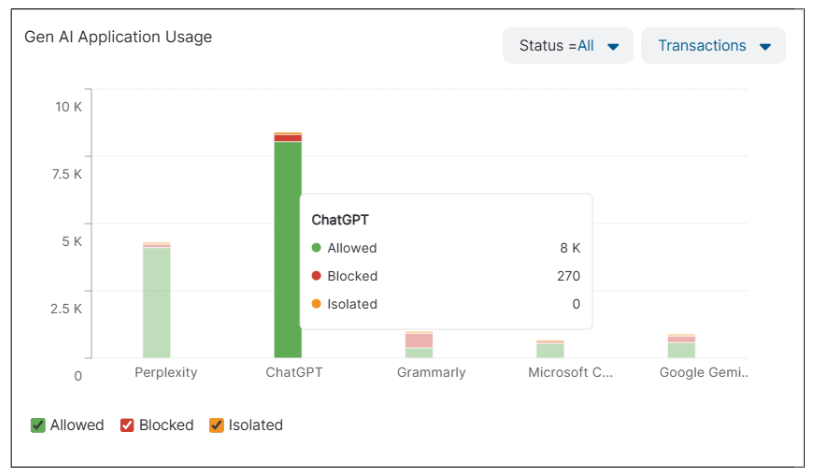814x475 pixels.
Task: Click the Microsoft Copilot bar
Action: coord(550,349)
